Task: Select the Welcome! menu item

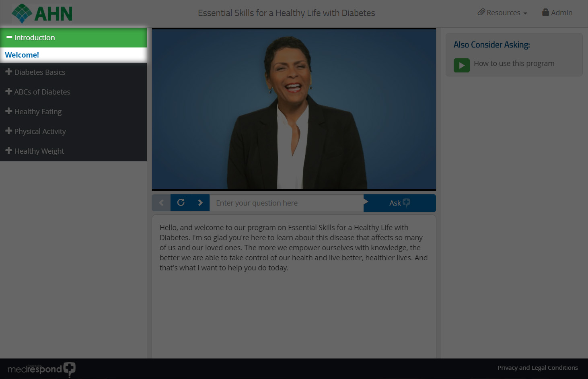Action: (22, 55)
